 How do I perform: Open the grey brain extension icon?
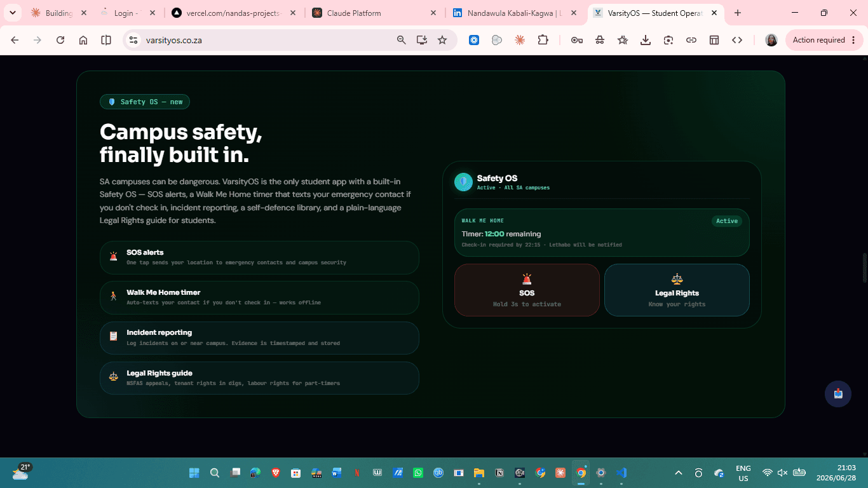click(497, 40)
